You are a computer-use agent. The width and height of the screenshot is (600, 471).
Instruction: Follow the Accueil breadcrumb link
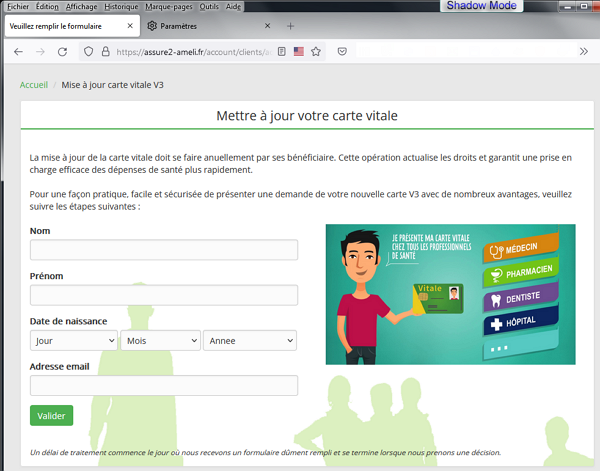click(34, 85)
